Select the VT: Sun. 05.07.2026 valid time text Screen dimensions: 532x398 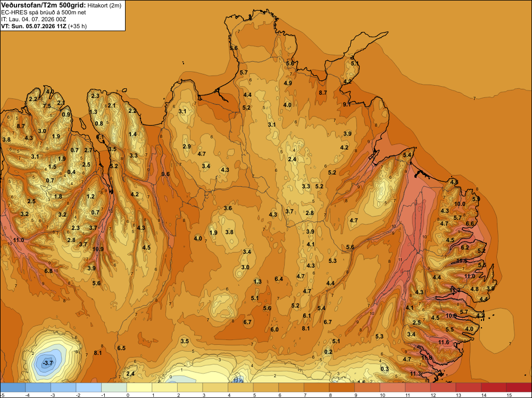(34, 26)
